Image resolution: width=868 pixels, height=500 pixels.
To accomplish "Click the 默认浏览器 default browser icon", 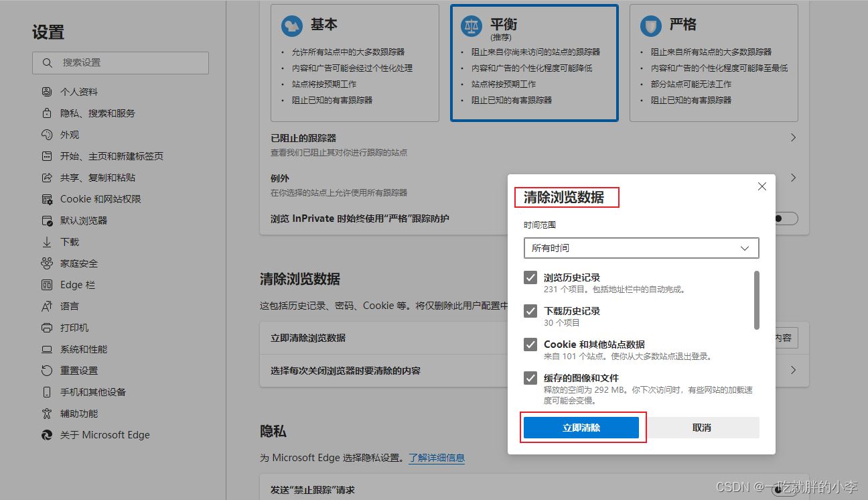I will pos(47,221).
